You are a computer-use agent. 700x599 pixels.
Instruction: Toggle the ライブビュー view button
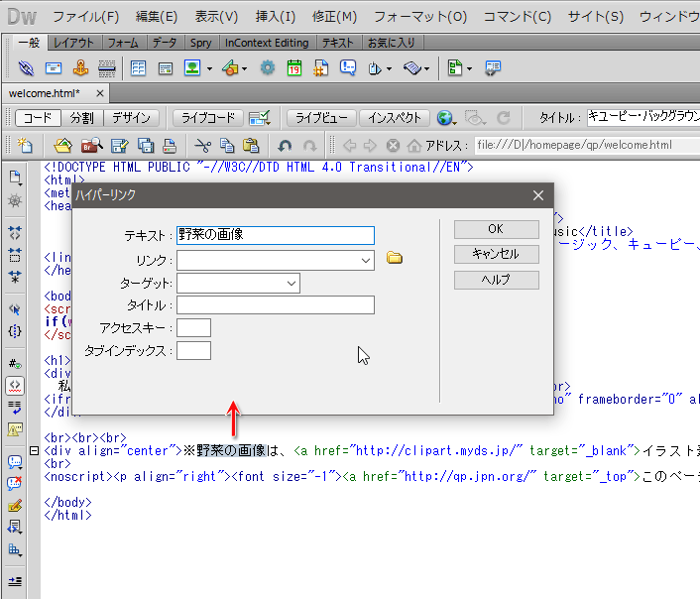point(321,118)
